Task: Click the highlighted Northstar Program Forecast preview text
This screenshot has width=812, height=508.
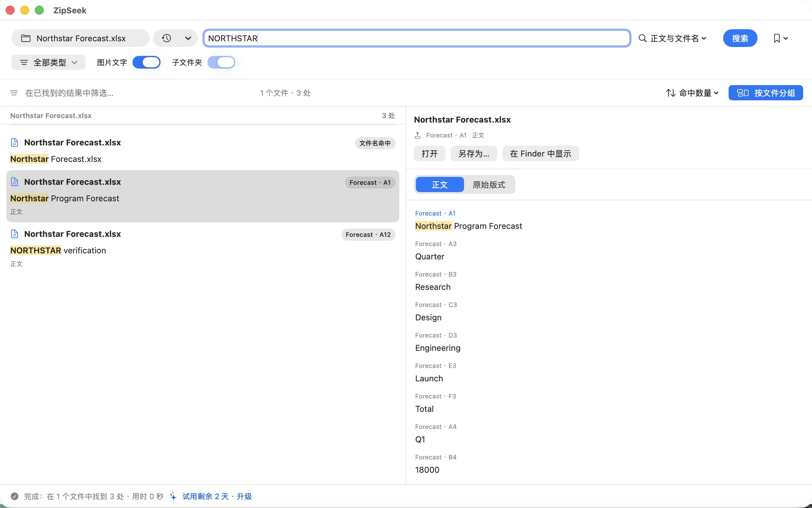Action: pos(468,226)
